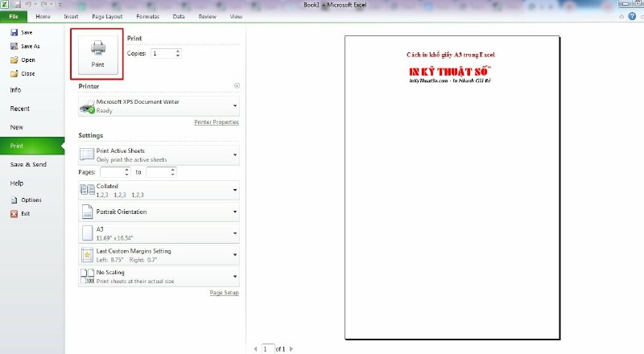Click the Excel Help question mark icon
Screen dimensions: 644x354
click(632, 16)
